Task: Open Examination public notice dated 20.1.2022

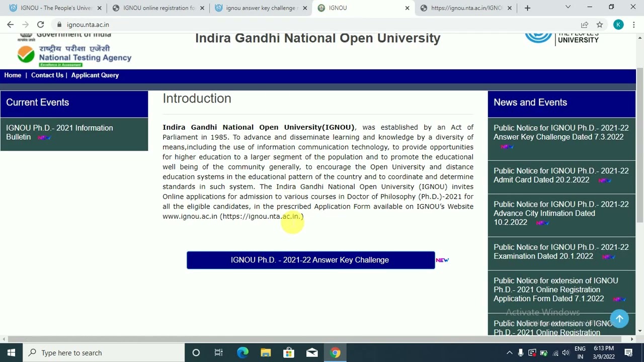Action: (561, 251)
